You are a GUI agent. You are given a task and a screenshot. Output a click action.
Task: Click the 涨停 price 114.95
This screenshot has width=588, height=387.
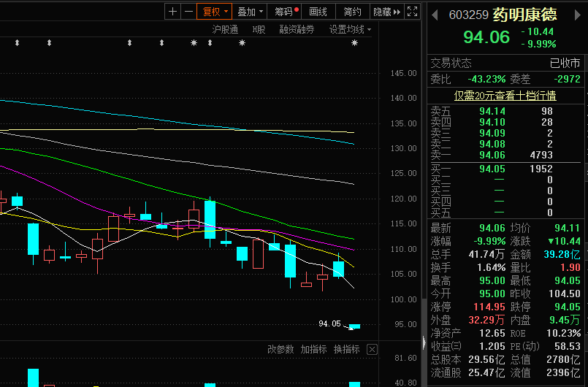(489, 307)
